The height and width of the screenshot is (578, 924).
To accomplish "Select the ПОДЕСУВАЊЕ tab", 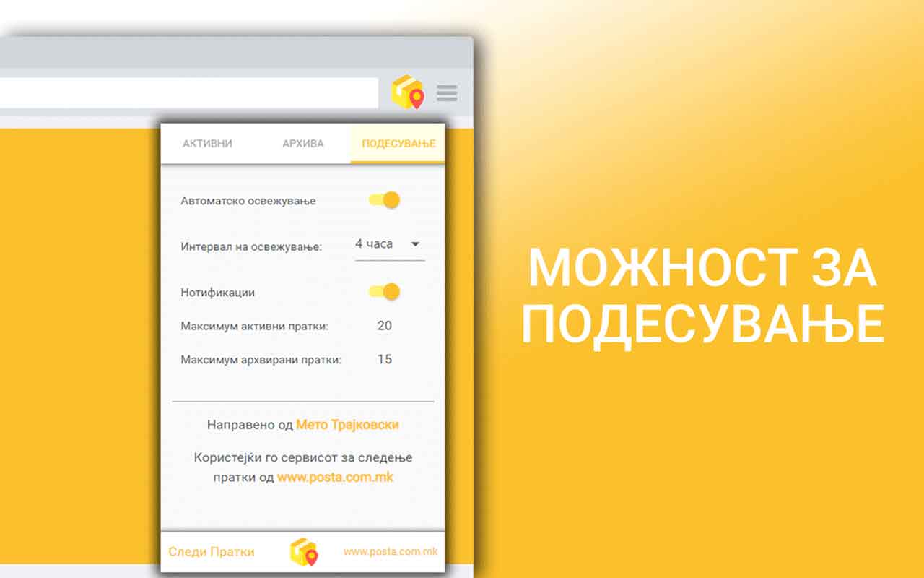I will (x=398, y=144).
